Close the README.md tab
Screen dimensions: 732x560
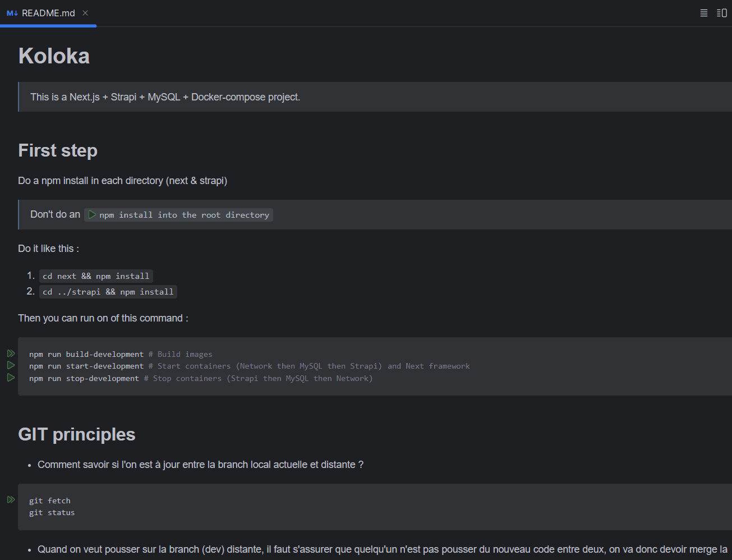85,13
